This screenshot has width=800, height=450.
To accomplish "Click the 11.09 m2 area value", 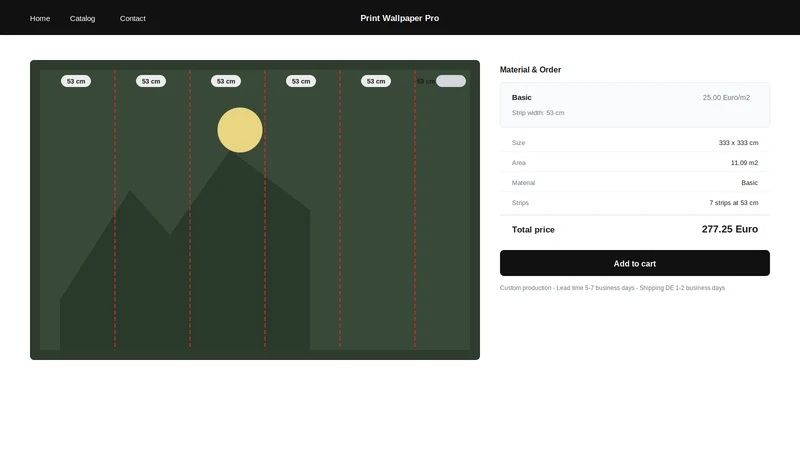I will [744, 163].
